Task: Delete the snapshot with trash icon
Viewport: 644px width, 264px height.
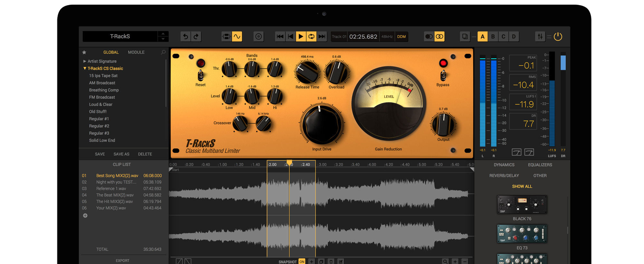Action: (x=331, y=262)
